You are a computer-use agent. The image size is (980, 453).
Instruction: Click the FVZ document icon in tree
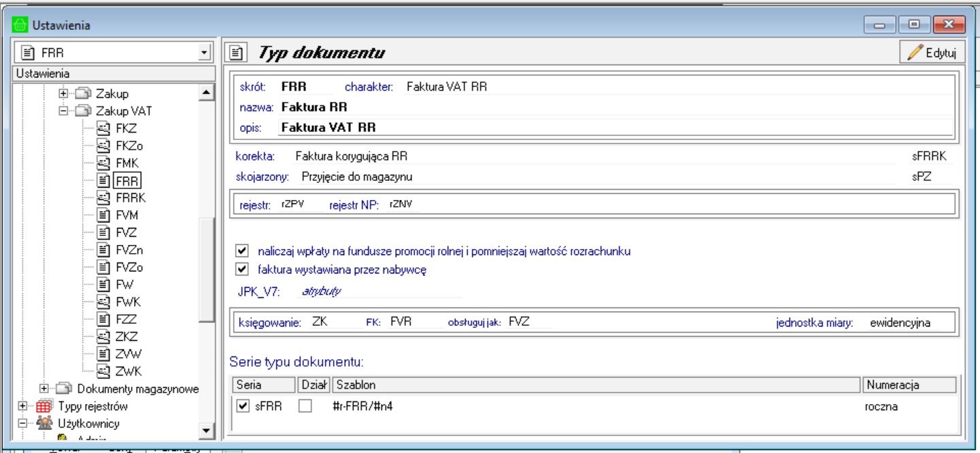pos(103,232)
